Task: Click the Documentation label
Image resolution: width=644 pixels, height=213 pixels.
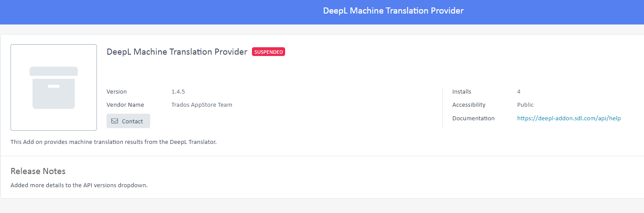Action: (473, 118)
